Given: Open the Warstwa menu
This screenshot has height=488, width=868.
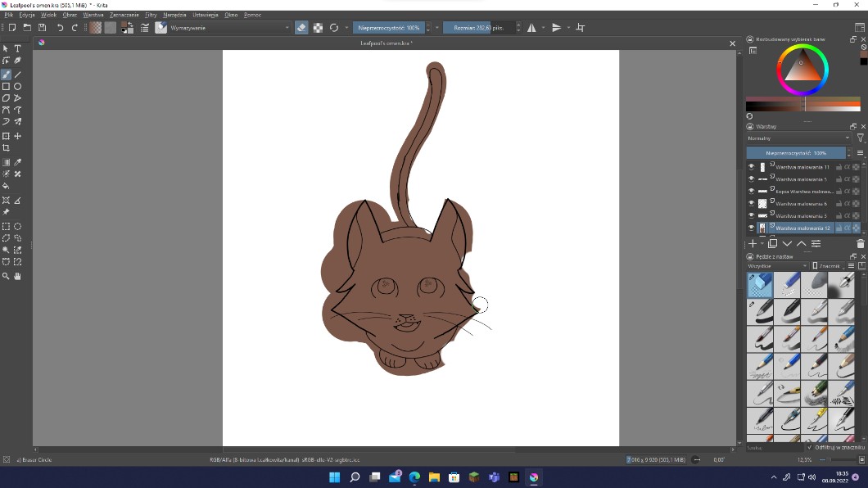Looking at the screenshot, I should point(93,15).
